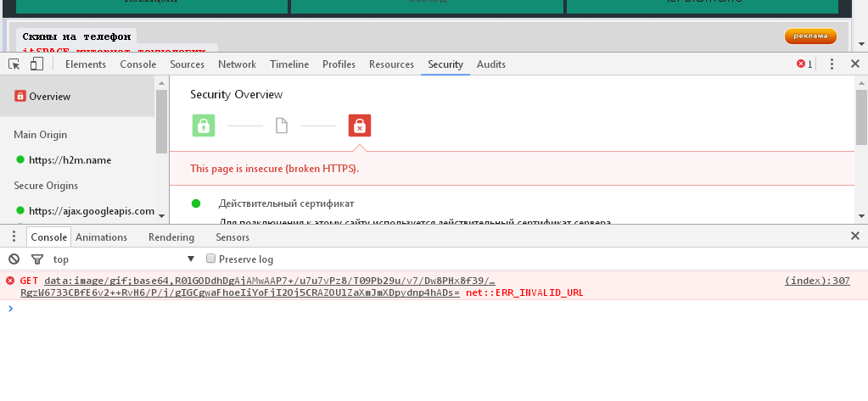Screen dimensions: 868x401
Task: Open the Sensors drawer tab
Action: pos(232,237)
